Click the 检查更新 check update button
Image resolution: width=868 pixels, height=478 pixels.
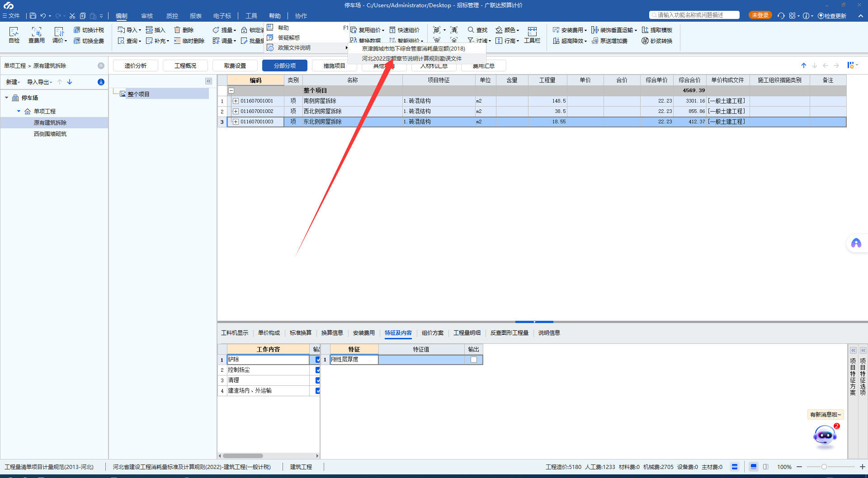click(832, 16)
